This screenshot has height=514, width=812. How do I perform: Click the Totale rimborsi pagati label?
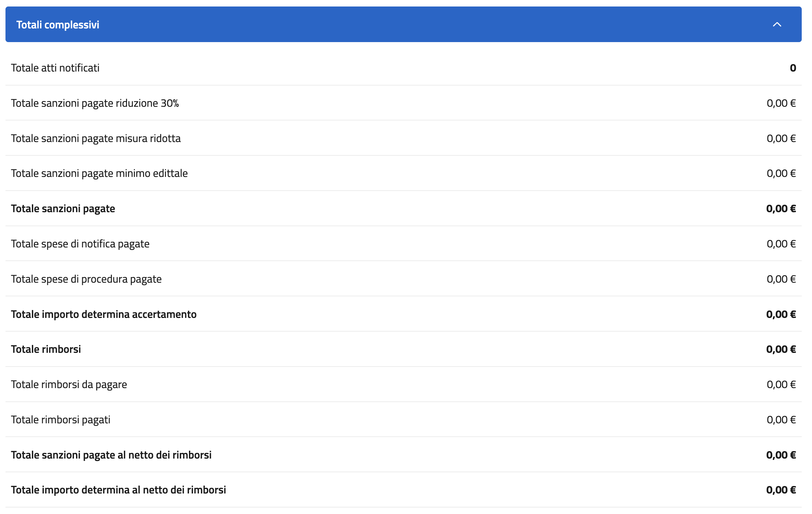point(61,420)
